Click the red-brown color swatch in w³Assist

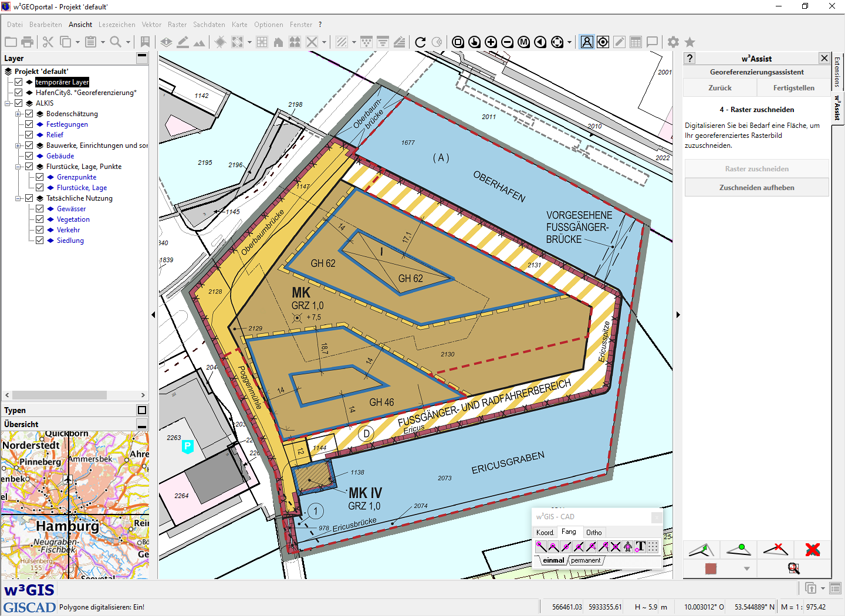(x=711, y=568)
